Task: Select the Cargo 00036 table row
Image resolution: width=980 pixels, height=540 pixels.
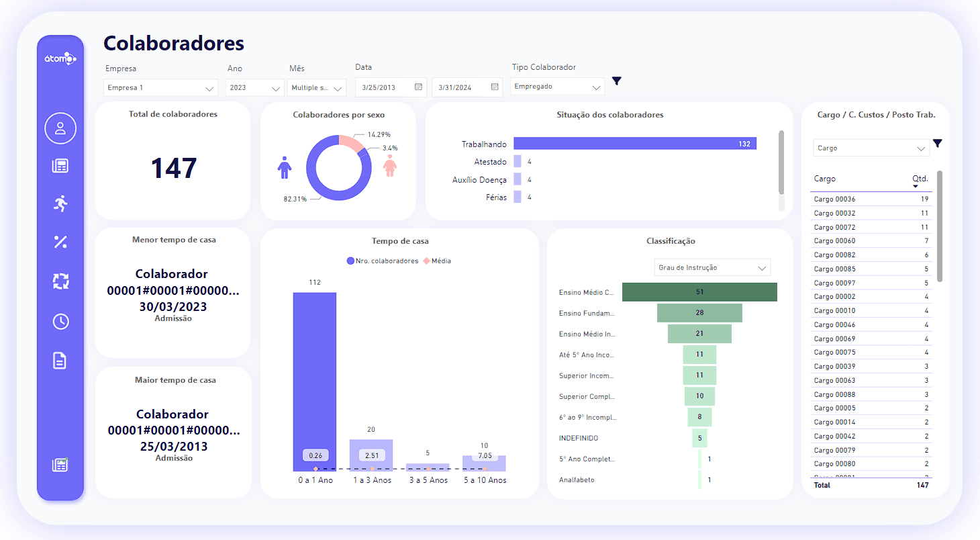Action: [x=871, y=199]
